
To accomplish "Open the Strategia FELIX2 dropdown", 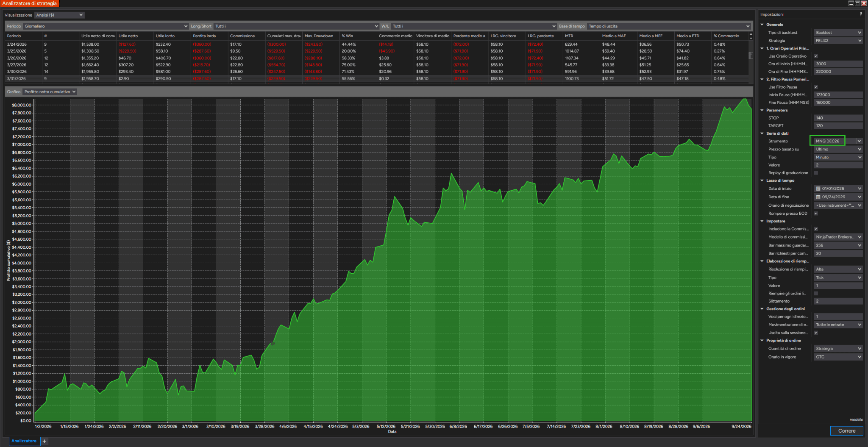I will click(x=838, y=41).
